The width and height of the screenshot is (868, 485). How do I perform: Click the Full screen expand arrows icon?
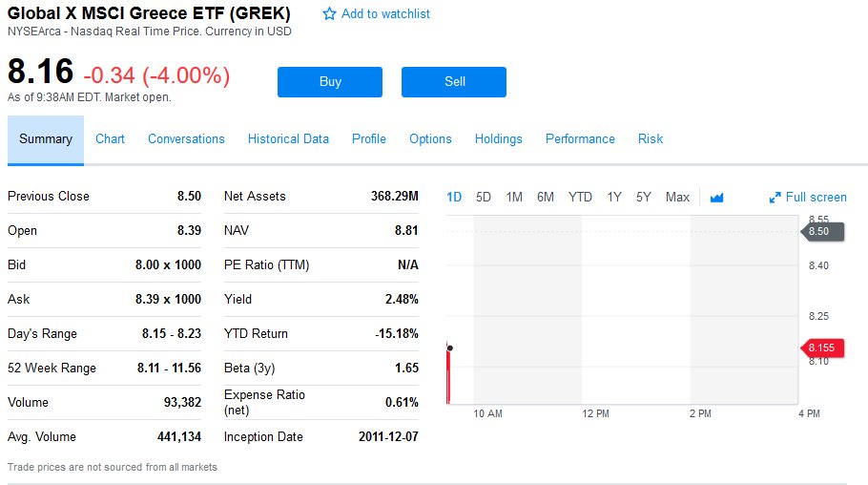775,198
